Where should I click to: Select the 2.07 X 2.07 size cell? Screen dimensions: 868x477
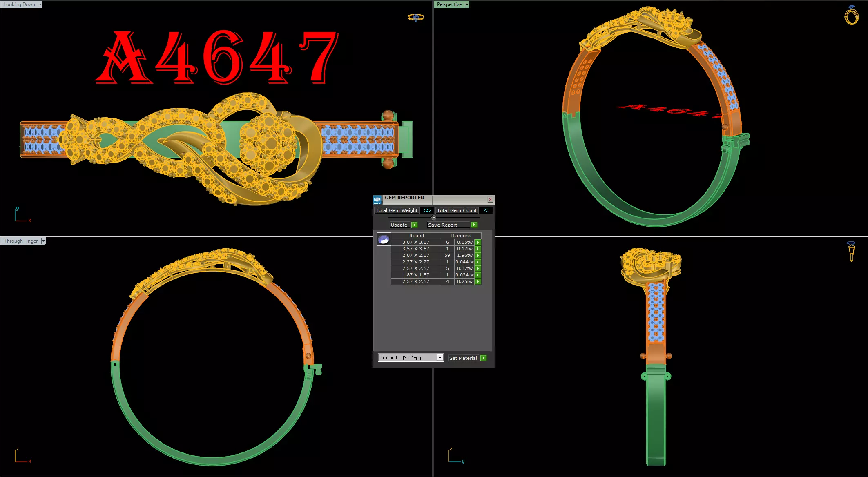click(x=415, y=255)
